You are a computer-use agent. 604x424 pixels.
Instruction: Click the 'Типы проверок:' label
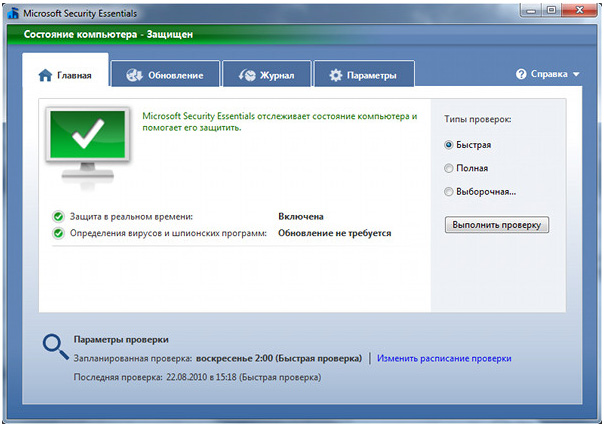coord(478,119)
